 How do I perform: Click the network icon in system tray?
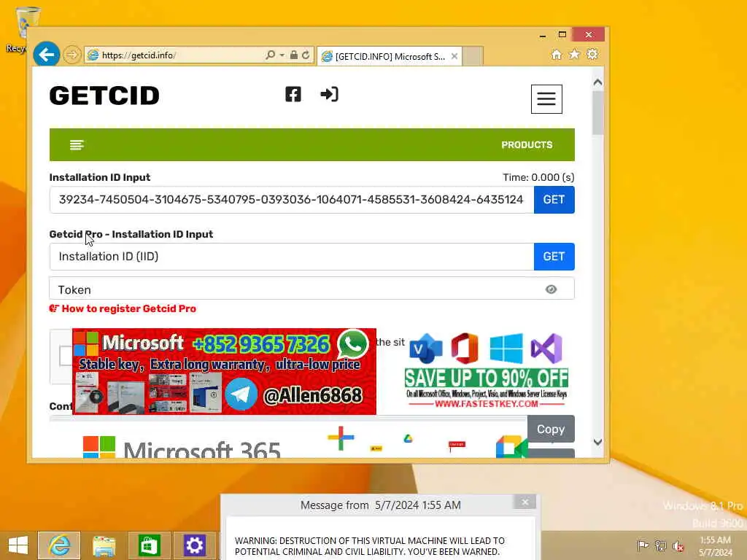tap(661, 545)
